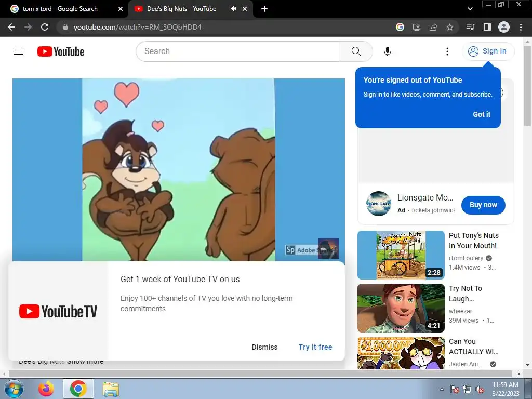Screen dimensions: 532x399
Task: Open Chrome three-dot menu
Action: point(521,27)
